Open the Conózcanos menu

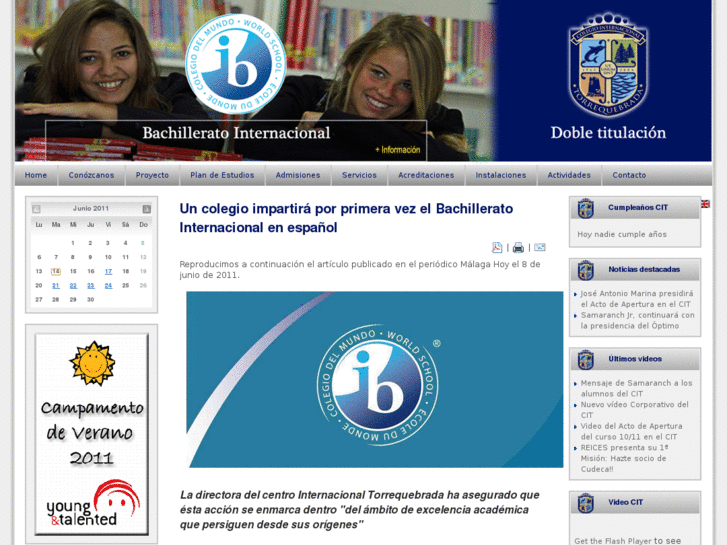pyautogui.click(x=91, y=175)
